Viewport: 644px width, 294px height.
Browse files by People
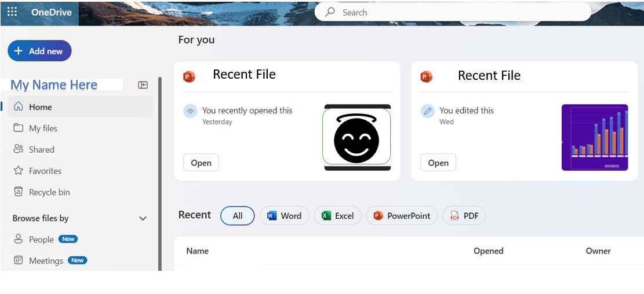click(42, 240)
